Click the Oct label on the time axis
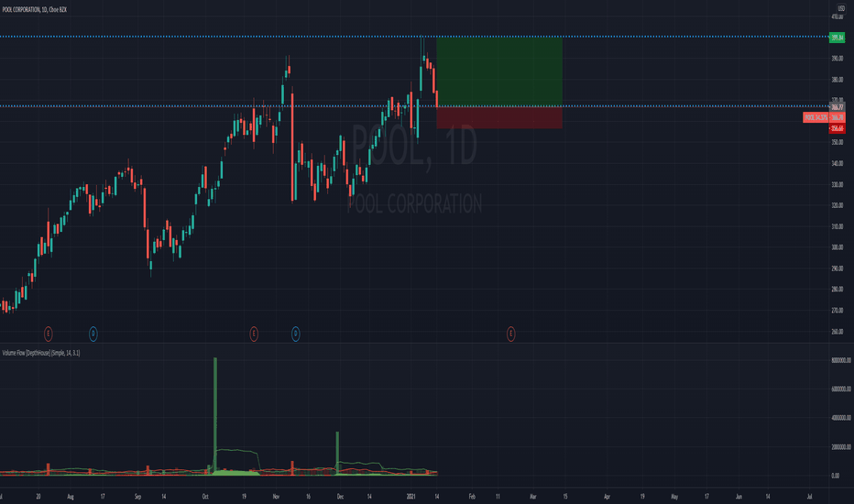The width and height of the screenshot is (854, 504). tap(205, 497)
